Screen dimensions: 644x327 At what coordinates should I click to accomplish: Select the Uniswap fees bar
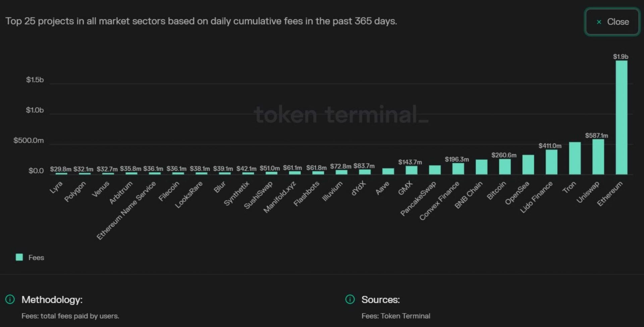598,157
